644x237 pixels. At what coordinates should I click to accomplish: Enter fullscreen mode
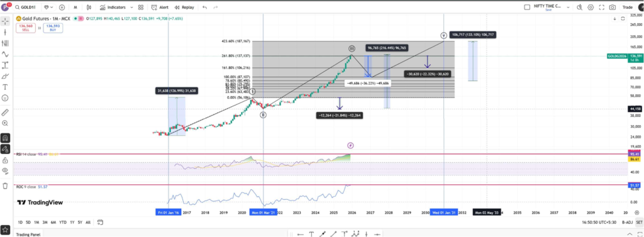602,8
